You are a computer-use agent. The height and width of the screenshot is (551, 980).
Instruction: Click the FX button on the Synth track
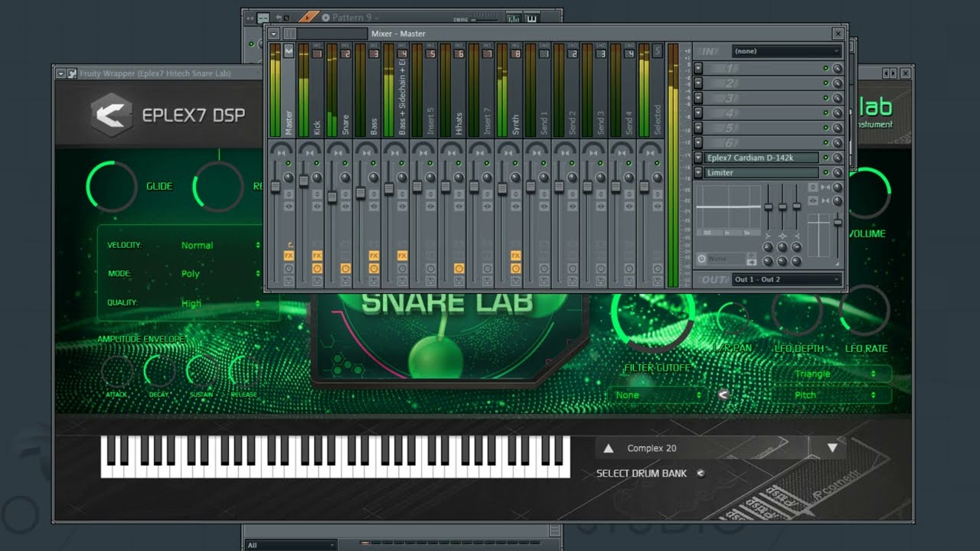pyautogui.click(x=515, y=256)
